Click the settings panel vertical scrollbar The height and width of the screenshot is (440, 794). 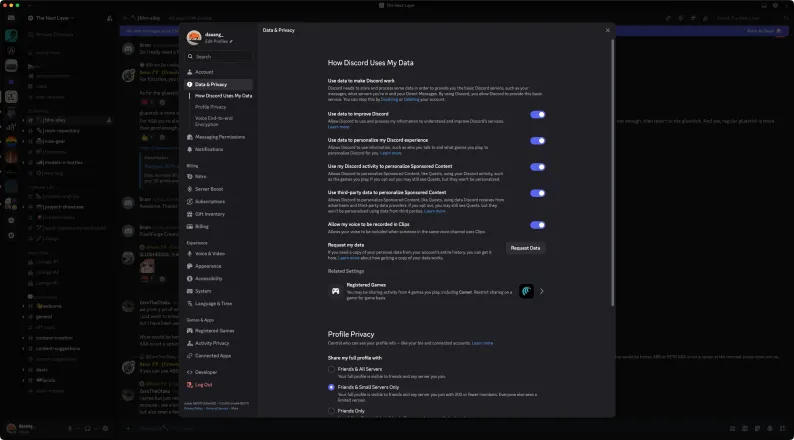coord(613,172)
